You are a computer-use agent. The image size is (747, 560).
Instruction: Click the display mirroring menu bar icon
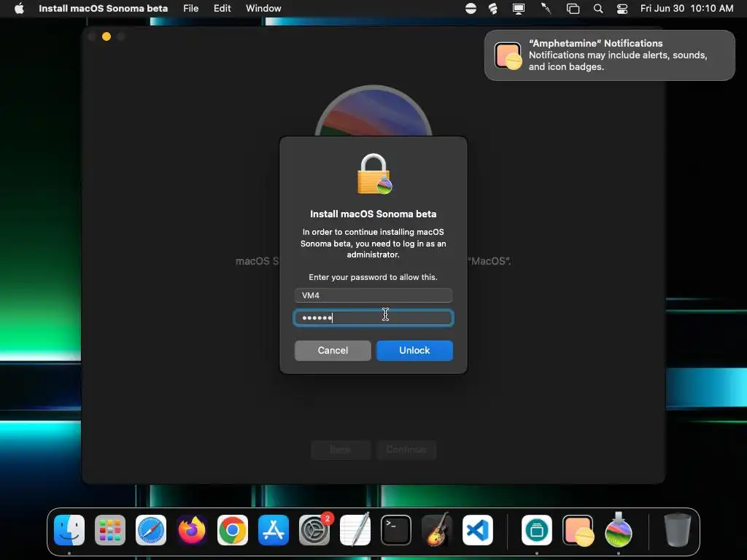click(x=519, y=9)
